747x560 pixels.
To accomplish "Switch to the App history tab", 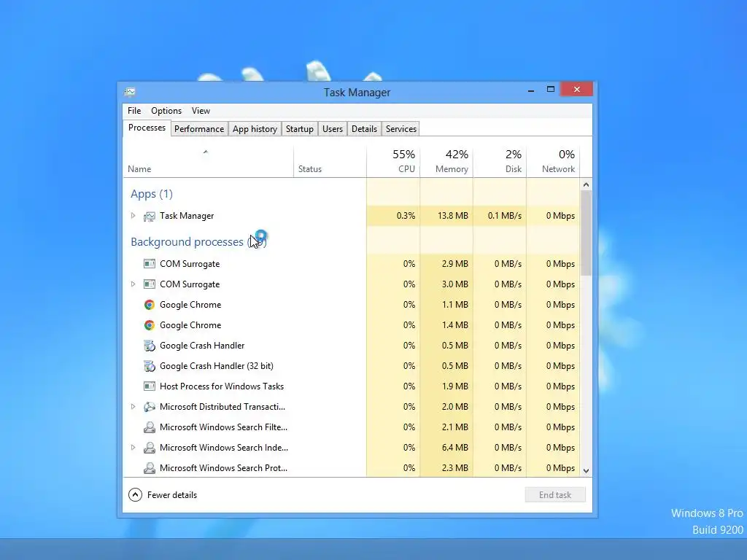I will tap(255, 129).
